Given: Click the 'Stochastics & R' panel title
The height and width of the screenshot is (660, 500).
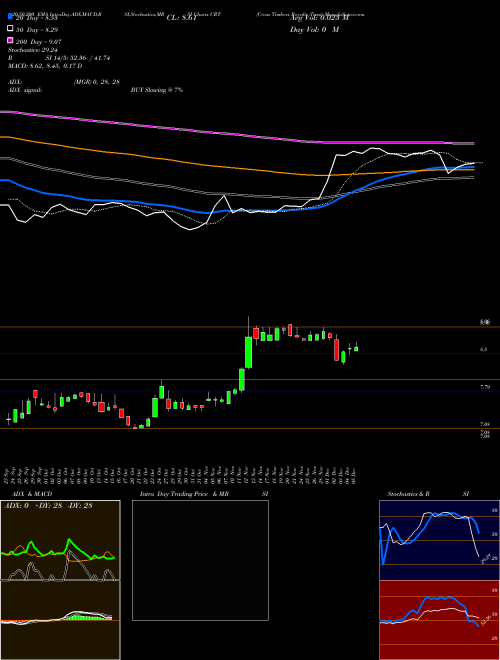Looking at the screenshot, I should 408,494.
